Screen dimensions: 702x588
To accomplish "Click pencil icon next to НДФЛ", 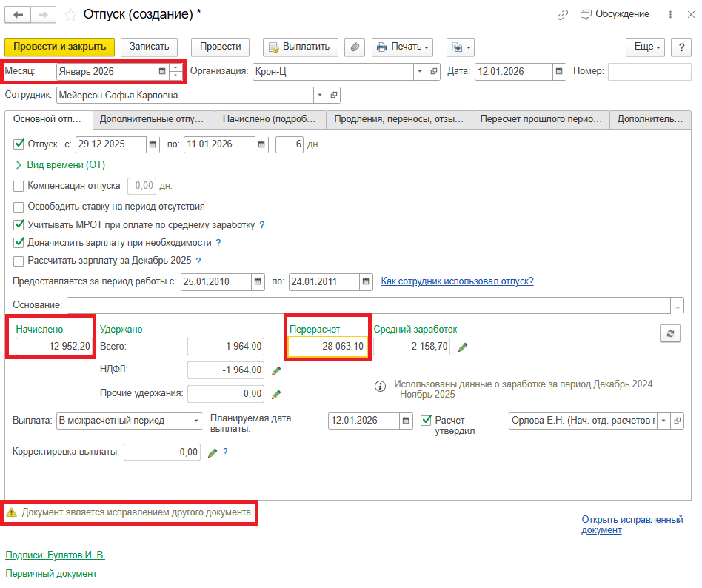I will 276,370.
